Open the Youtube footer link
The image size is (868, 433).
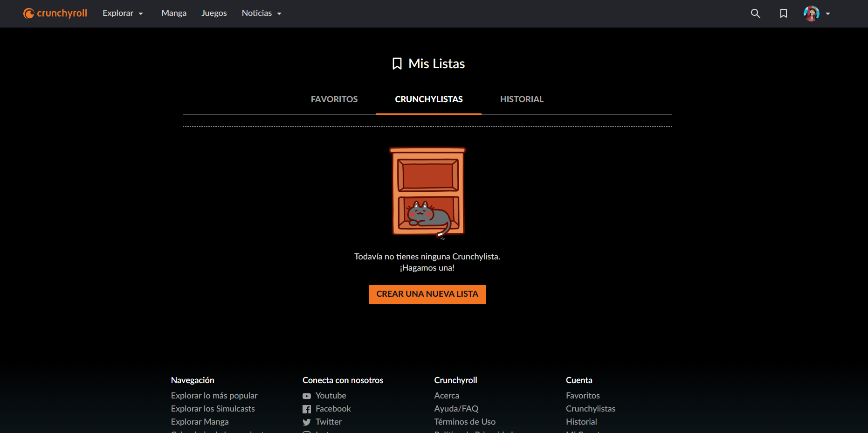point(331,396)
